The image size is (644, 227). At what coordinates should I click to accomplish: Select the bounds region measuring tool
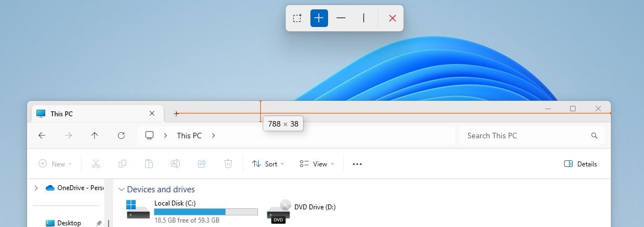coord(297,18)
